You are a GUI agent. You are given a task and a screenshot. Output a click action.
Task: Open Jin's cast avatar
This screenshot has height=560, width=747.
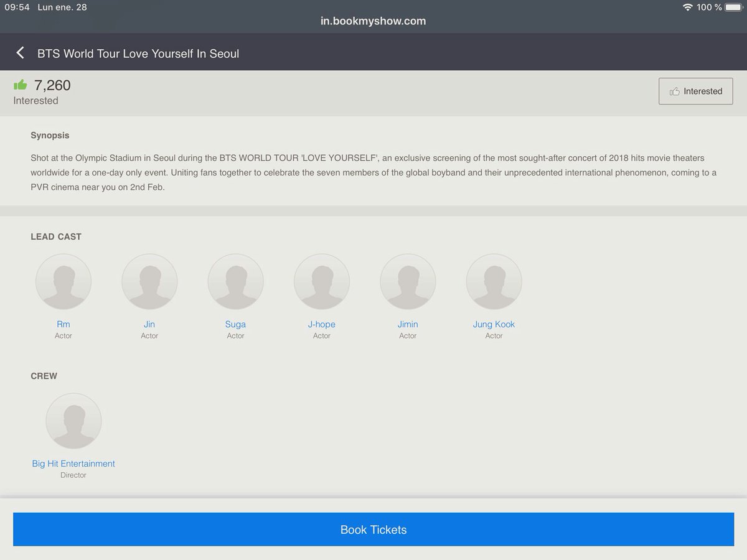coord(149,282)
